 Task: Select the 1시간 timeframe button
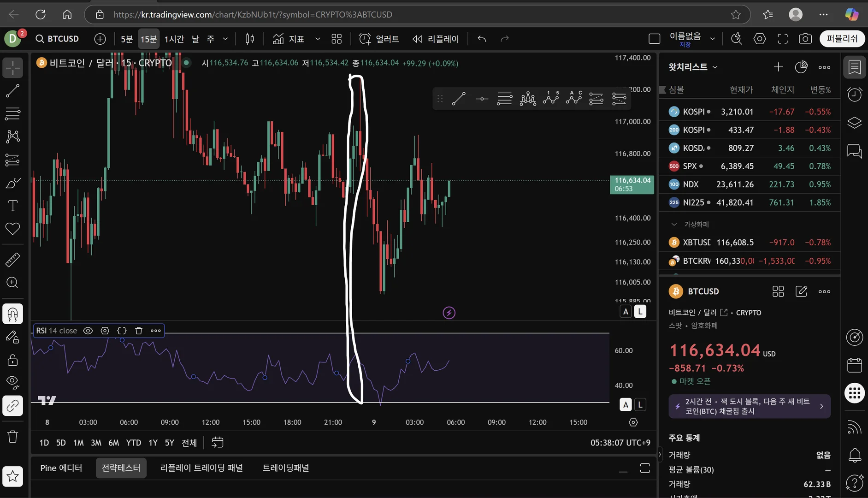click(174, 39)
